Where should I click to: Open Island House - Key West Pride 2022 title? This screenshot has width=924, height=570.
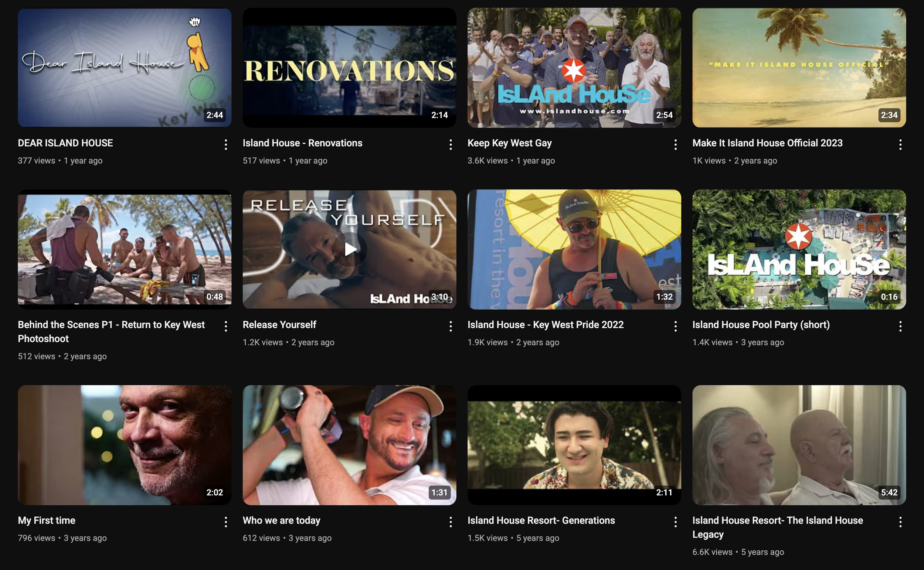[546, 325]
